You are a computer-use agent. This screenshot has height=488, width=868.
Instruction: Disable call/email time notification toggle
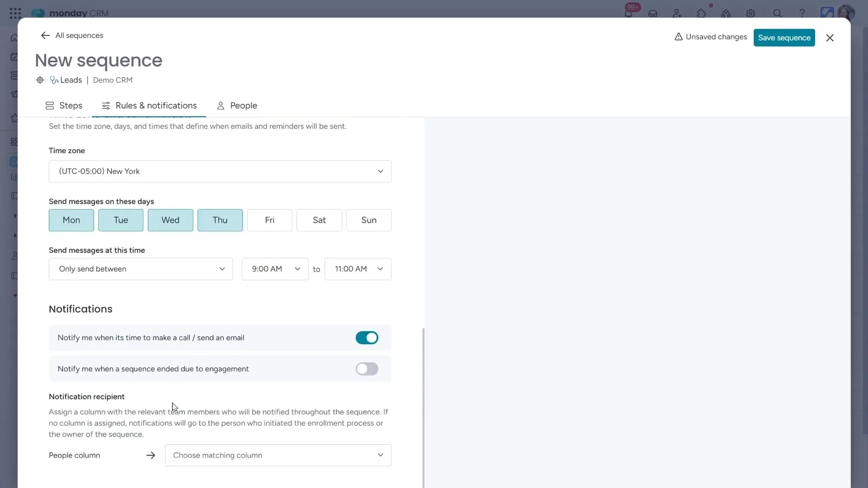[x=367, y=338]
